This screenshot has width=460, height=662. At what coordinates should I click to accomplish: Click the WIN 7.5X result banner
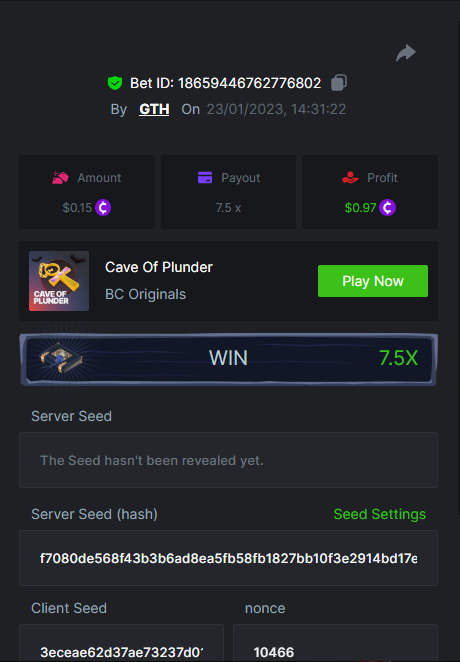pos(228,359)
